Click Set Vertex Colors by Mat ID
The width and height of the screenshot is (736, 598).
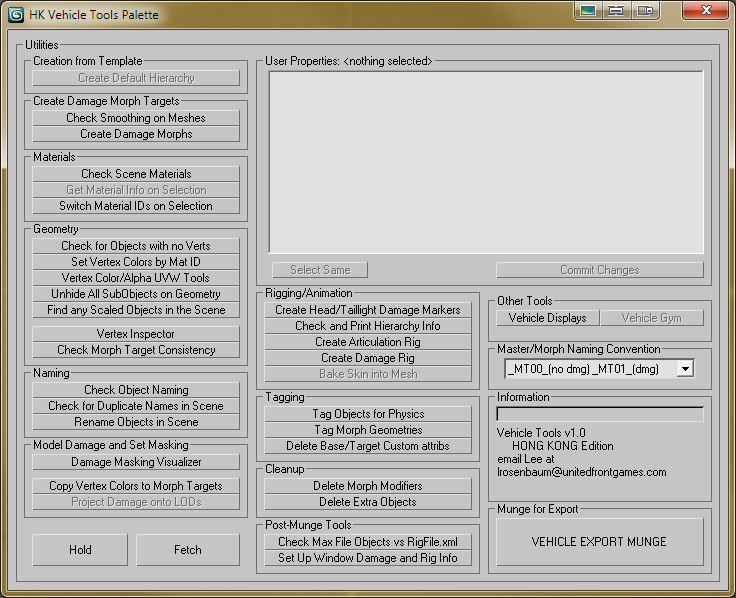(x=136, y=262)
